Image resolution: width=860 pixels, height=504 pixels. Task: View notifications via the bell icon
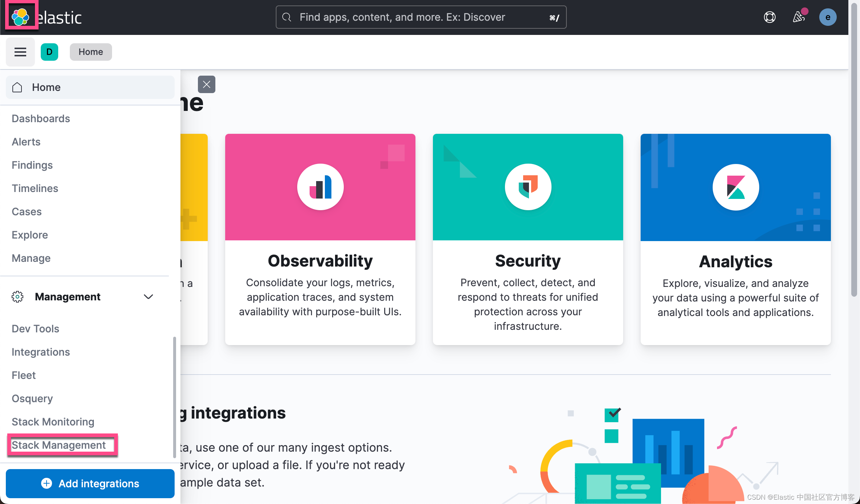coord(799,17)
